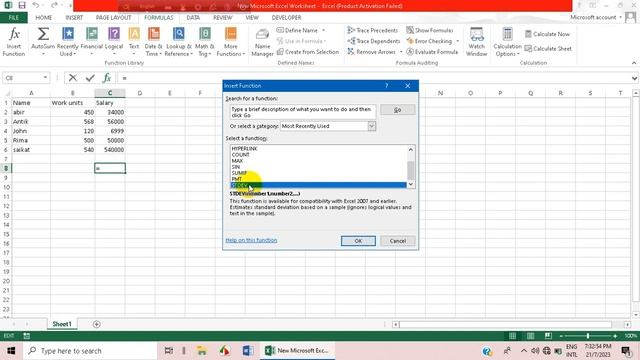The image size is (640, 360).
Task: Select MAX in function list
Action: click(x=238, y=161)
